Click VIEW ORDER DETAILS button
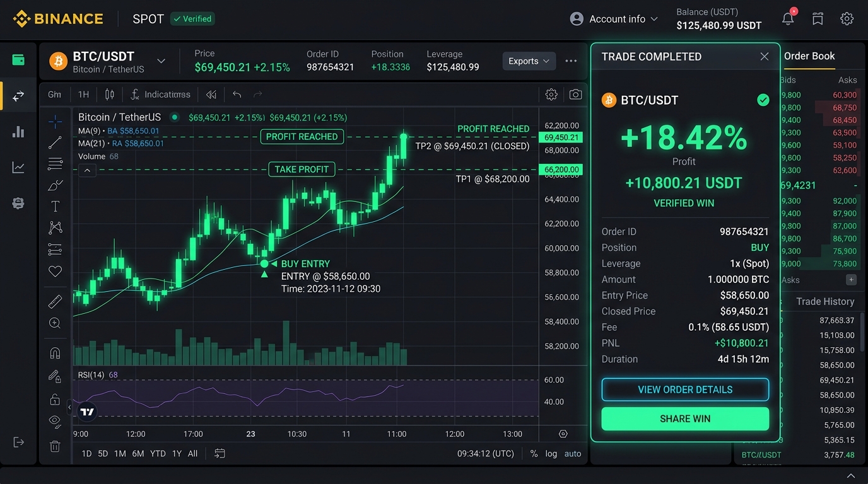This screenshot has width=868, height=484. [x=685, y=389]
